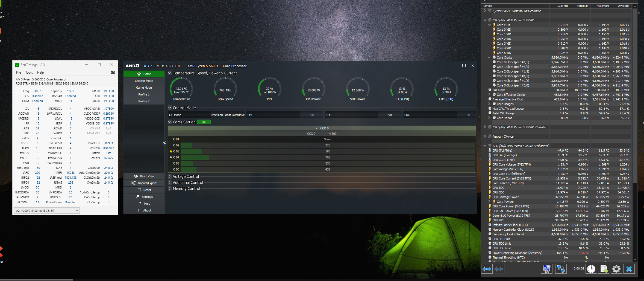
Task: Click the Minimum column header in HWiNFO
Action: click(x=580, y=6)
